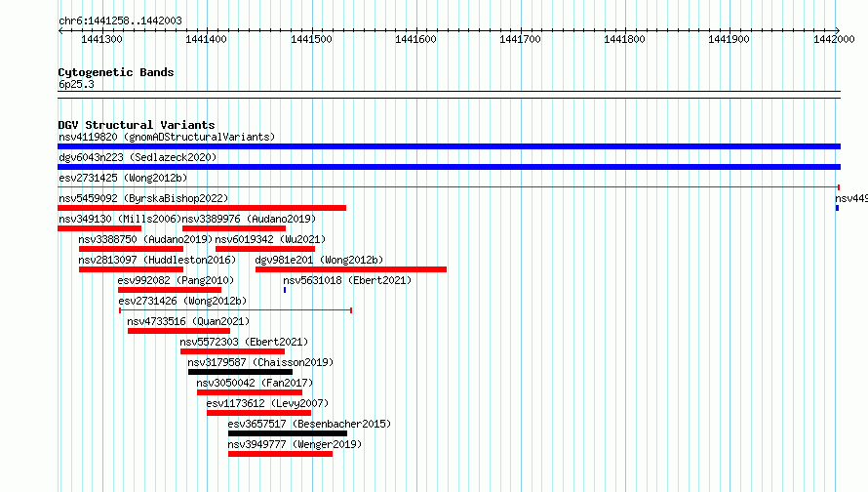Select esv2731426 (Wong2012b) label
868x492 pixels.
click(182, 301)
